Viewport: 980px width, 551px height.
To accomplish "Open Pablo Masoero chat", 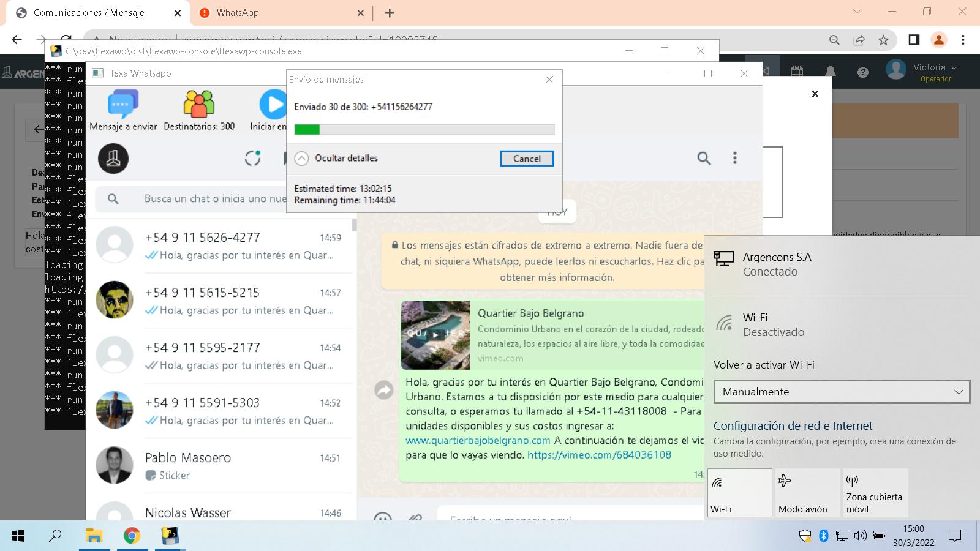I will [x=221, y=466].
